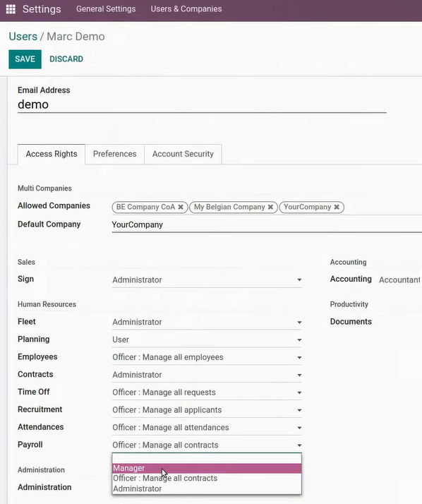Image resolution: width=422 pixels, height=504 pixels.
Task: Open the Planning role dropdown
Action: pyautogui.click(x=207, y=340)
